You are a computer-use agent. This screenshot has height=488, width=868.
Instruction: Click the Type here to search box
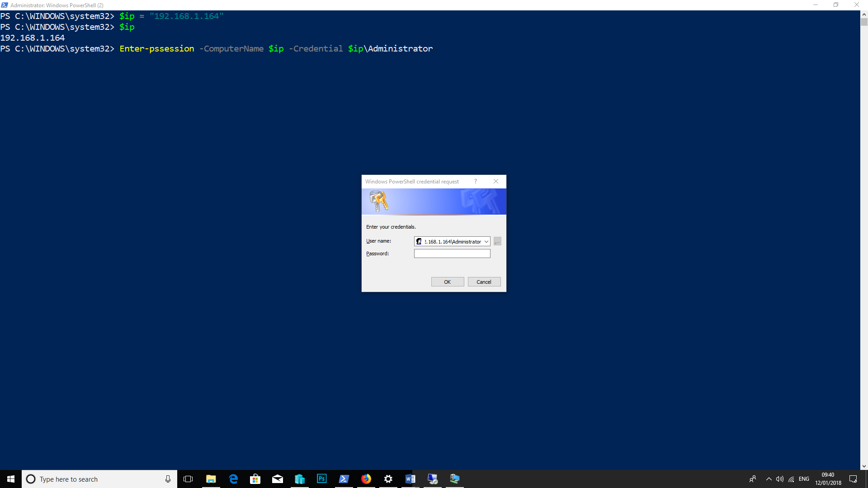pyautogui.click(x=99, y=479)
